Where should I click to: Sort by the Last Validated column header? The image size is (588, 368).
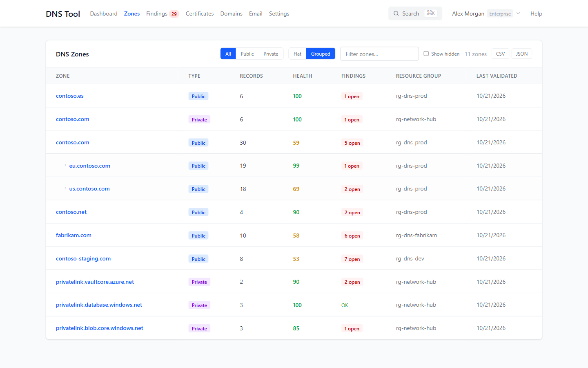pyautogui.click(x=497, y=76)
